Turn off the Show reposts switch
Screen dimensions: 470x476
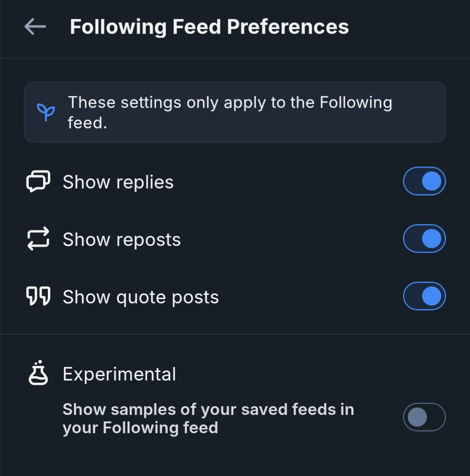pos(424,239)
